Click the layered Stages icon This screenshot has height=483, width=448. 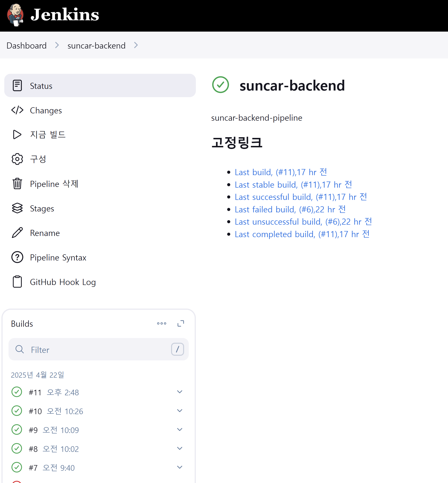[x=17, y=208]
